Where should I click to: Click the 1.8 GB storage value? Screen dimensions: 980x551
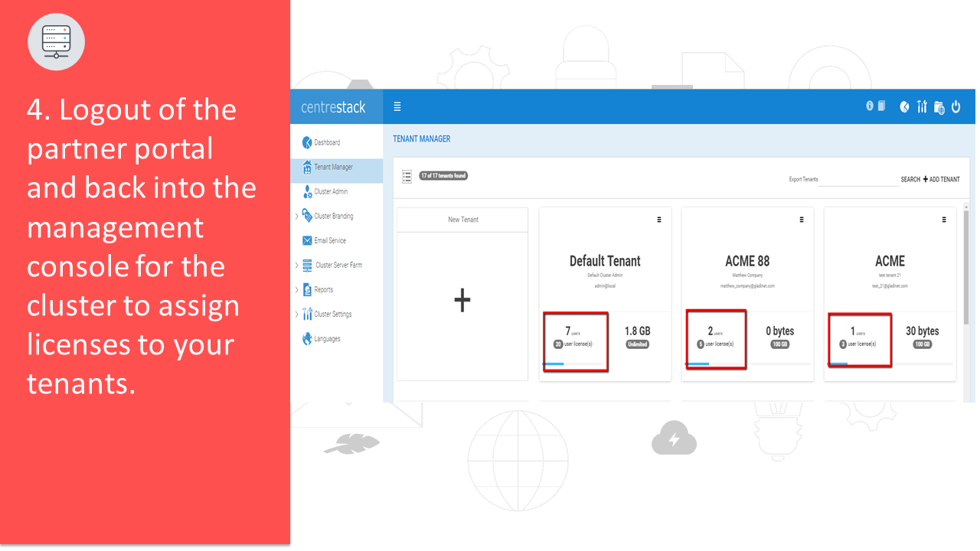637,331
